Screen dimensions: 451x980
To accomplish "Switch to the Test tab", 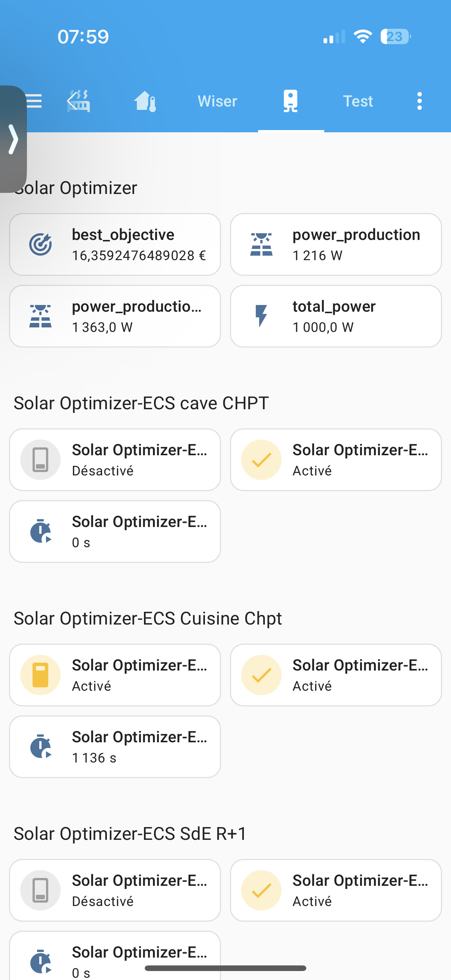I will pos(358,101).
